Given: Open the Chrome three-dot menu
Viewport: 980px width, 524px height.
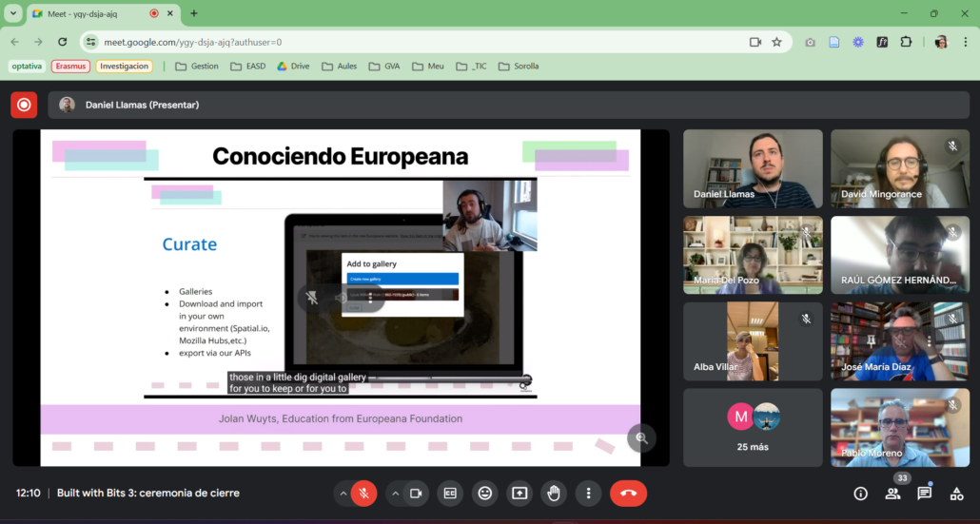Looking at the screenshot, I should coord(966,42).
